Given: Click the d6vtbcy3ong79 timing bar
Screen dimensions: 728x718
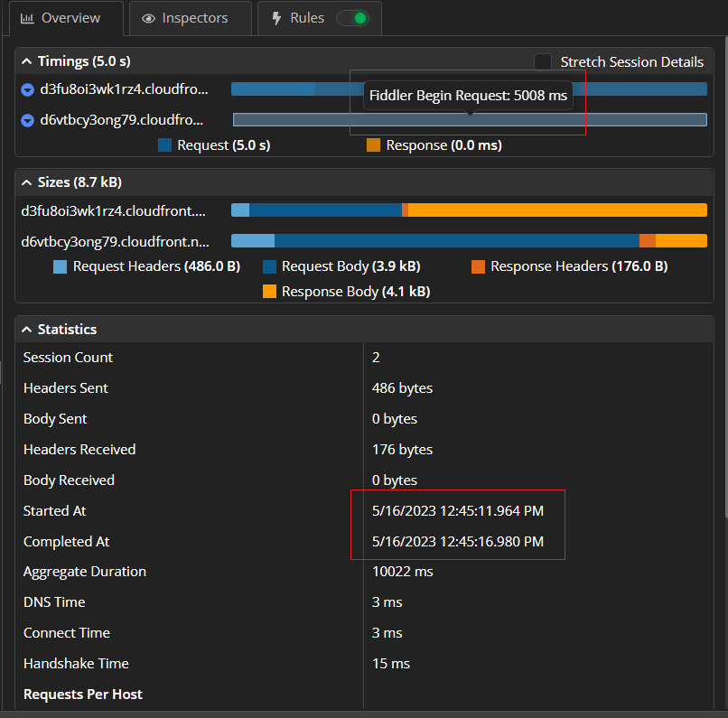Looking at the screenshot, I should point(470,120).
